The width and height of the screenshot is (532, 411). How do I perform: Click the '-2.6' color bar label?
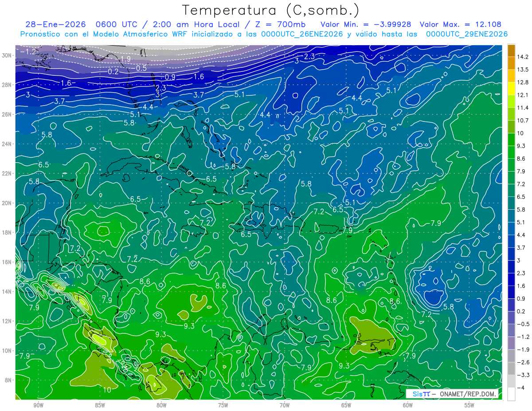522,362
